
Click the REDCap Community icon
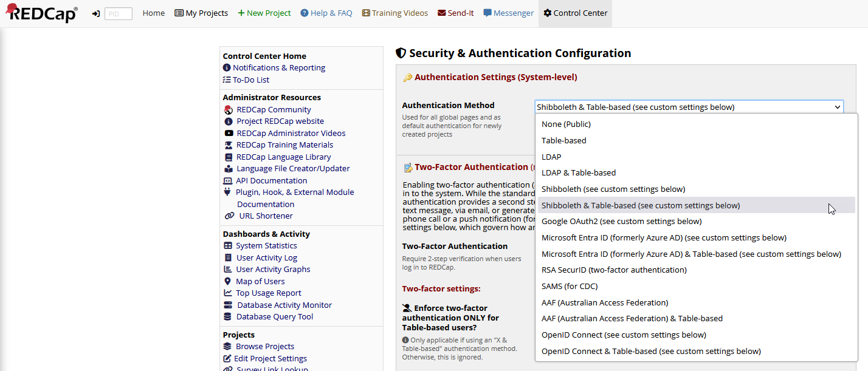tap(229, 110)
